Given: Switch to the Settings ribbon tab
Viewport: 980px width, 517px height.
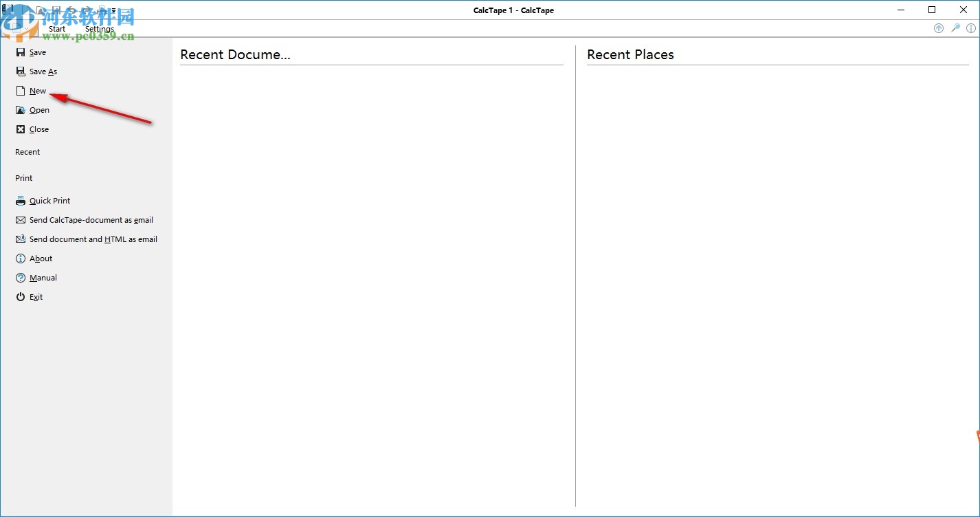Looking at the screenshot, I should coord(100,29).
